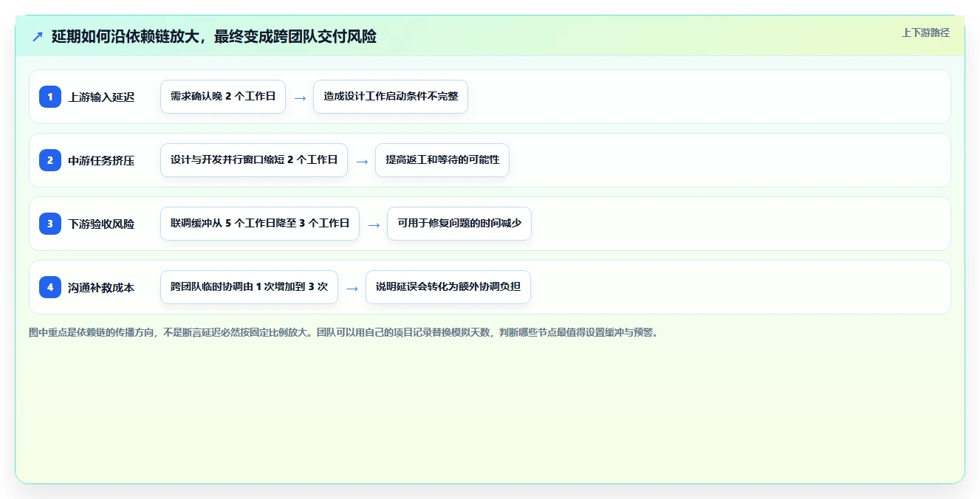Click the 上游输入延迟 label

click(101, 97)
